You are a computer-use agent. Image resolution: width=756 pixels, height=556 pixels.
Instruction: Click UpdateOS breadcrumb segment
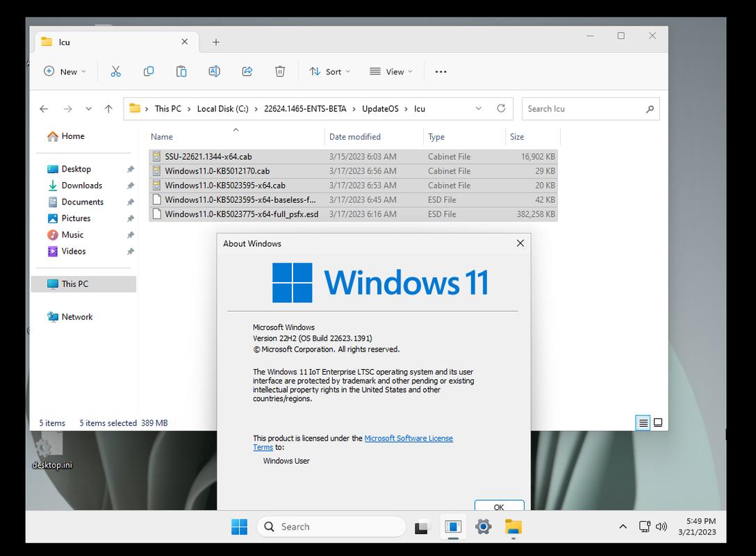coord(380,109)
